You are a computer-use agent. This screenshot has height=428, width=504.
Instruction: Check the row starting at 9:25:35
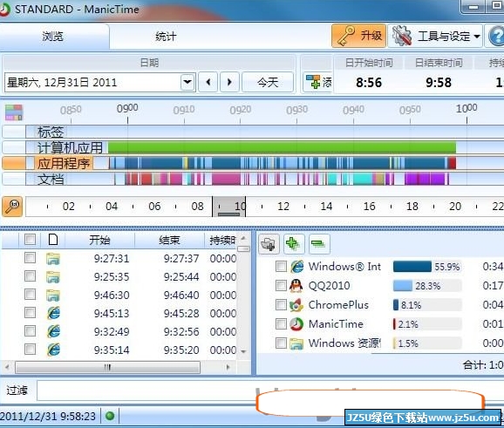coord(31,276)
